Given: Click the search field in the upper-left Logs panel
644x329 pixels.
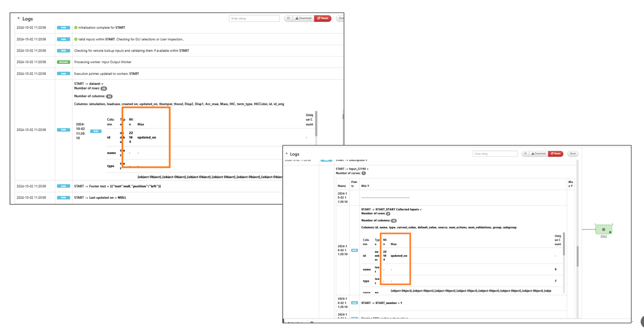Looking at the screenshot, I should point(254,18).
